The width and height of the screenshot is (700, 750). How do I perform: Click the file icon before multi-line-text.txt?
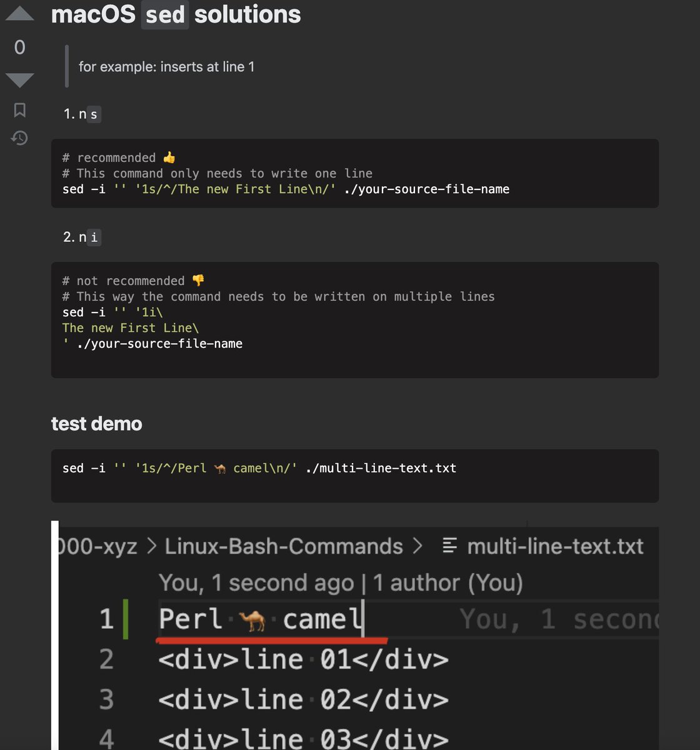(449, 546)
